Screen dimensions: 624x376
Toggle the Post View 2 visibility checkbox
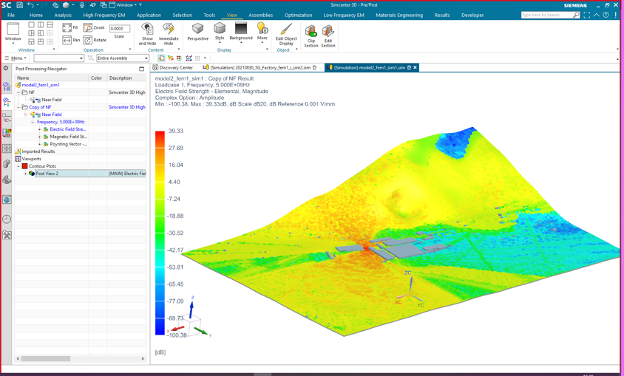pos(32,173)
